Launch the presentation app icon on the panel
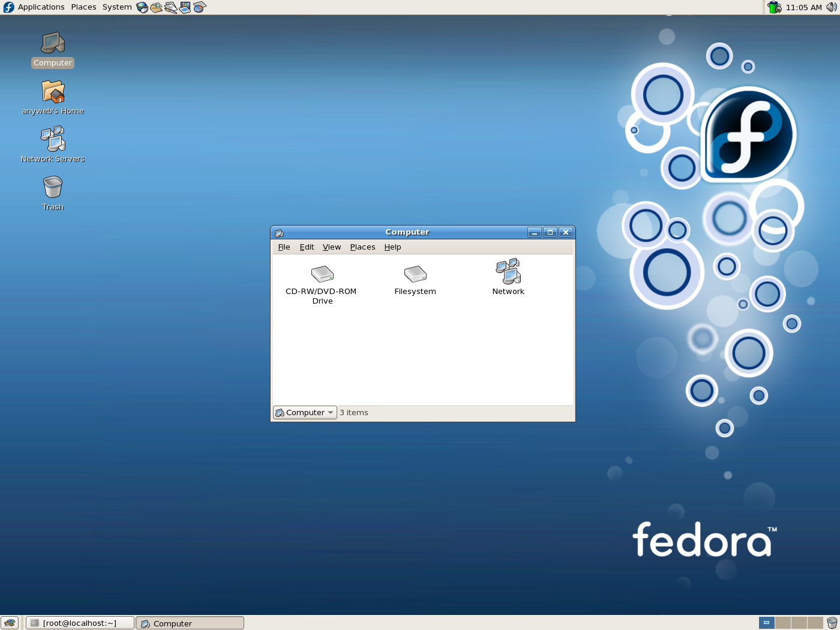 point(185,7)
